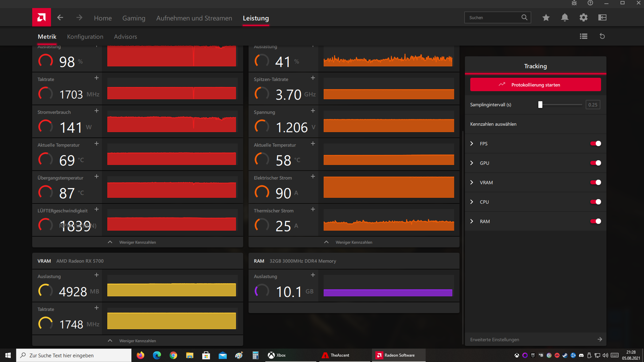Viewport: 644px width, 362px height.
Task: Open notifications bell icon
Action: [x=565, y=17]
